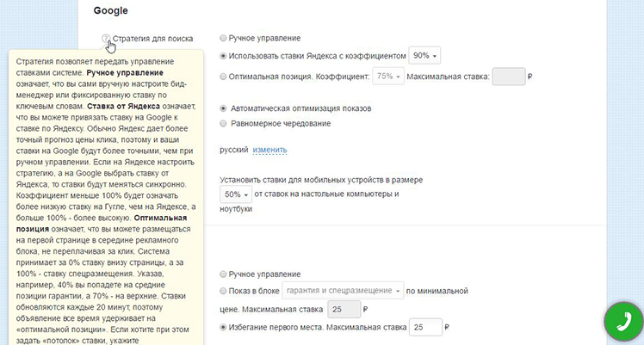Click max bid field under Показ в блоке
The width and height of the screenshot is (644, 345).
344,310
